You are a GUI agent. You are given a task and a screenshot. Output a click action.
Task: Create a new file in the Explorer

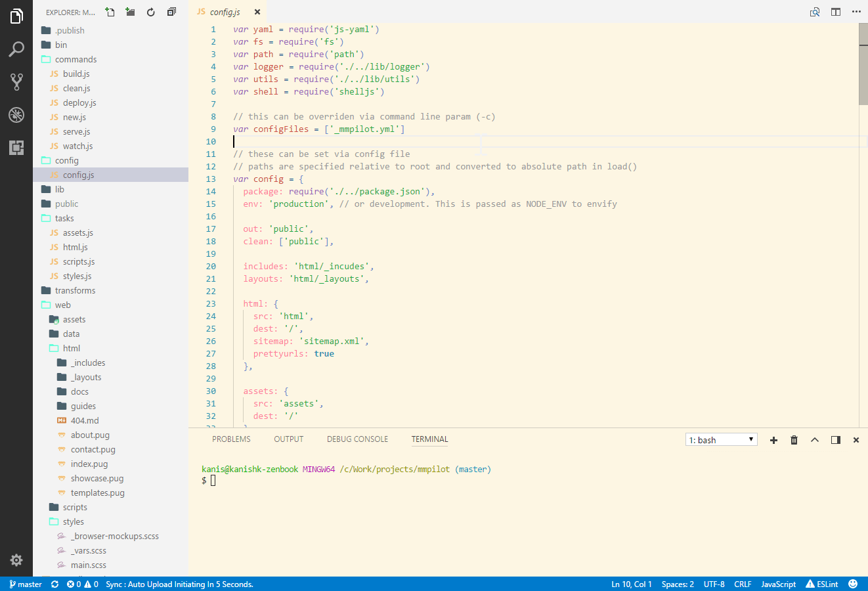click(x=110, y=11)
